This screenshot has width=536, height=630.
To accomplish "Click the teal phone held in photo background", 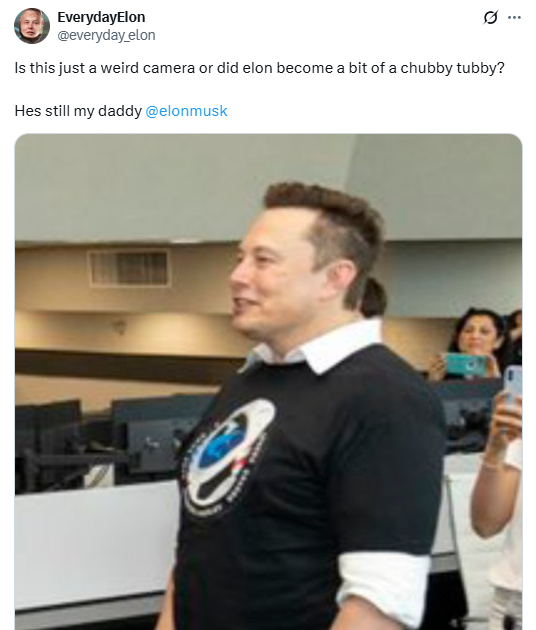I will 466,364.
